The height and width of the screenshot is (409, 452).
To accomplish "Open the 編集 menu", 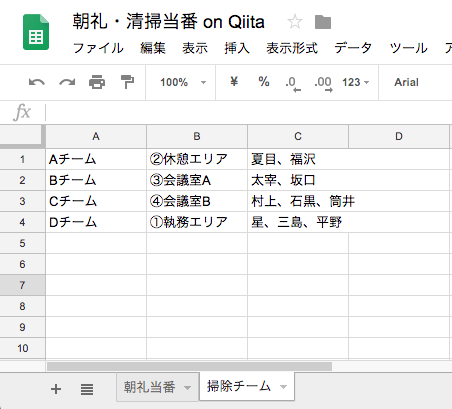I will point(153,48).
